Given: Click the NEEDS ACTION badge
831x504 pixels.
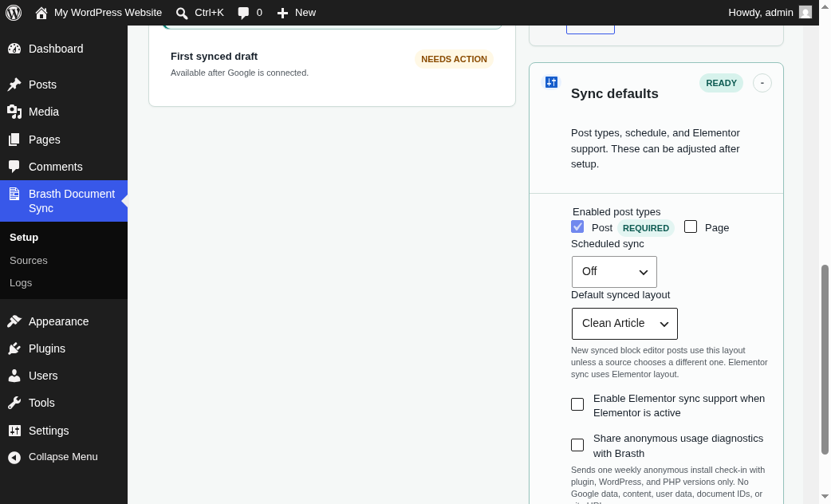Looking at the screenshot, I should pyautogui.click(x=455, y=59).
